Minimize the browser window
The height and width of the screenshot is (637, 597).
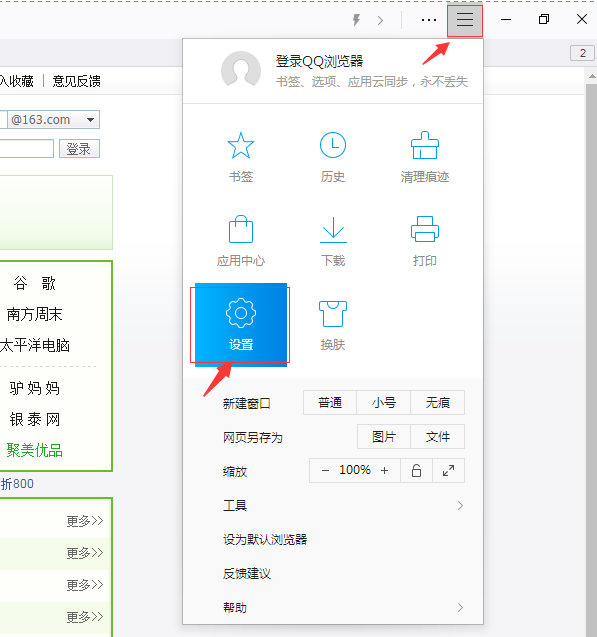pos(506,20)
